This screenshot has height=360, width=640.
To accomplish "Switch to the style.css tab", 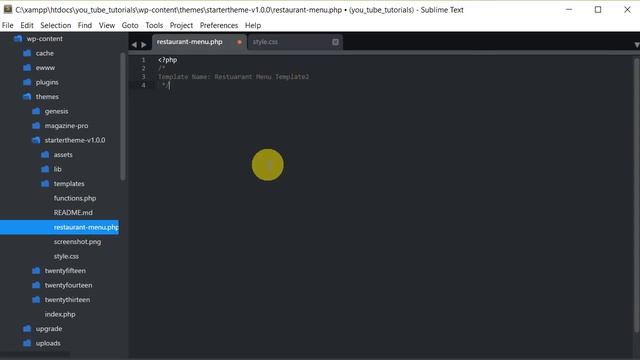I will pos(295,42).
